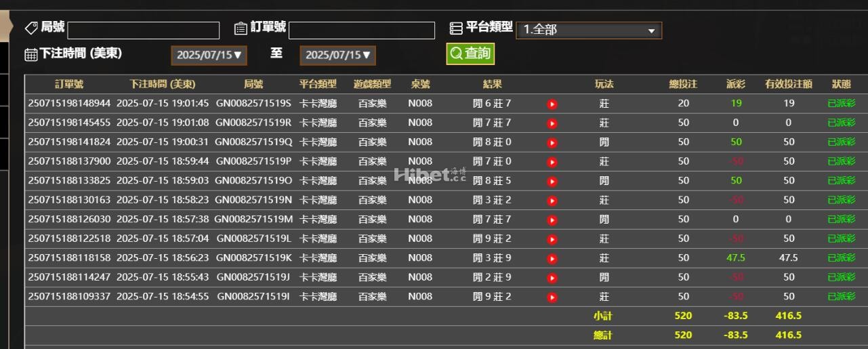
Task: Select order number 250715188130163
Action: 69,200
